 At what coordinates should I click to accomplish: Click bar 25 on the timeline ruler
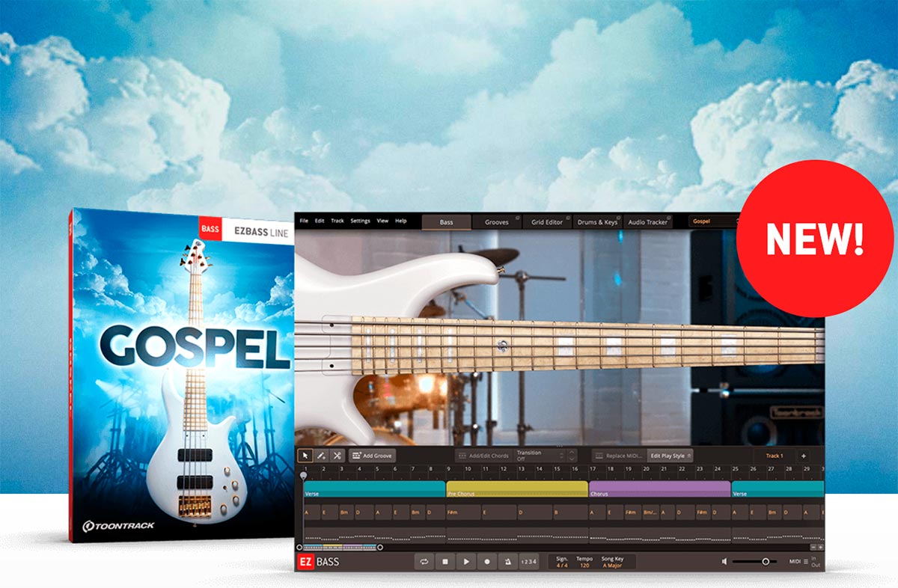point(736,468)
